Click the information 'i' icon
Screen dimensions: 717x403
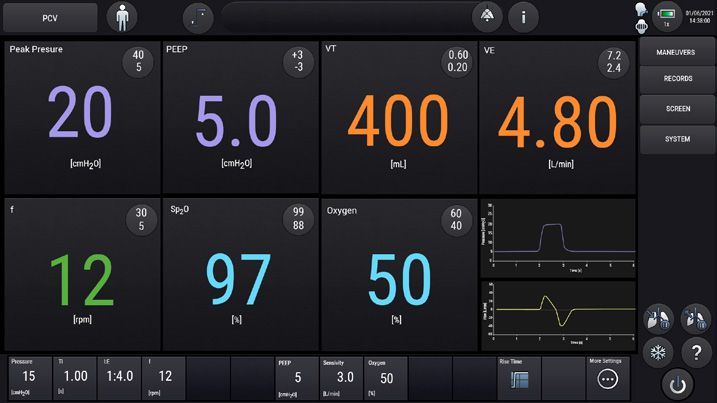(523, 17)
